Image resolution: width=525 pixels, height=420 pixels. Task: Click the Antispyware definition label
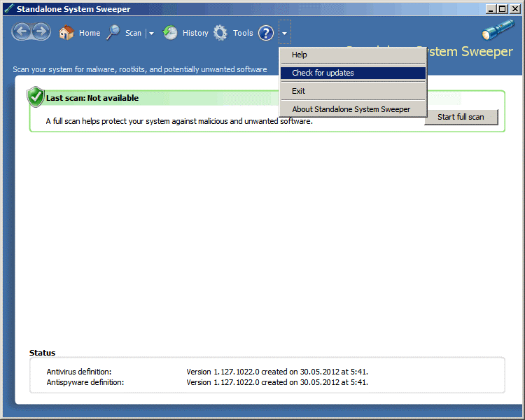pyautogui.click(x=85, y=382)
